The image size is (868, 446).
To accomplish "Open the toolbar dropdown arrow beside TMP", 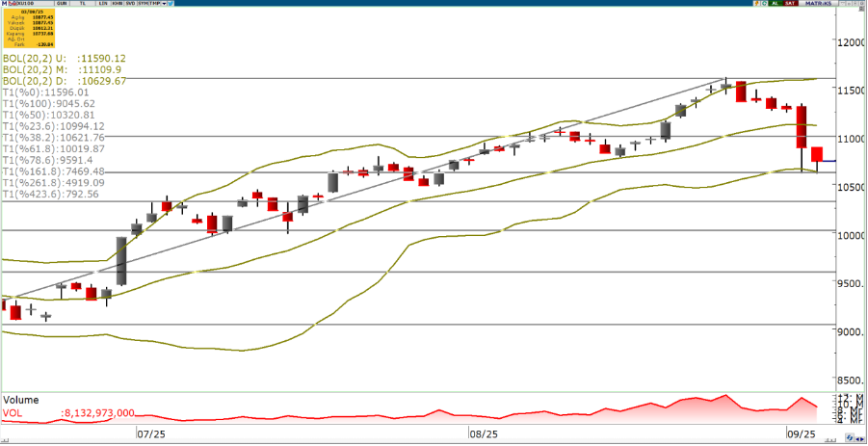I will click(165, 4).
